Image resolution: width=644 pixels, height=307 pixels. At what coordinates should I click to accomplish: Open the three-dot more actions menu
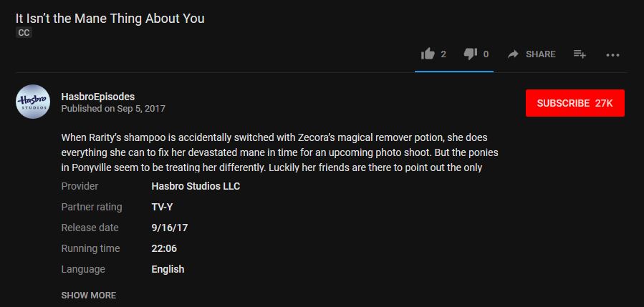(x=612, y=54)
